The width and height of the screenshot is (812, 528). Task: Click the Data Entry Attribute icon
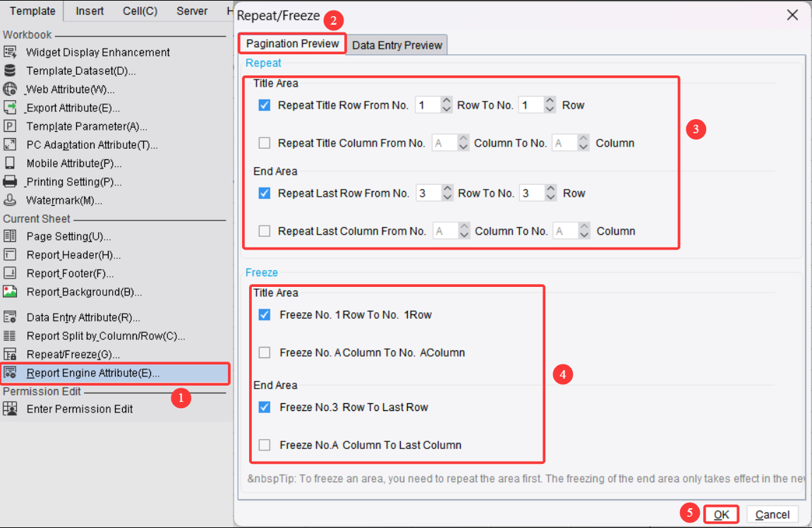[10, 317]
